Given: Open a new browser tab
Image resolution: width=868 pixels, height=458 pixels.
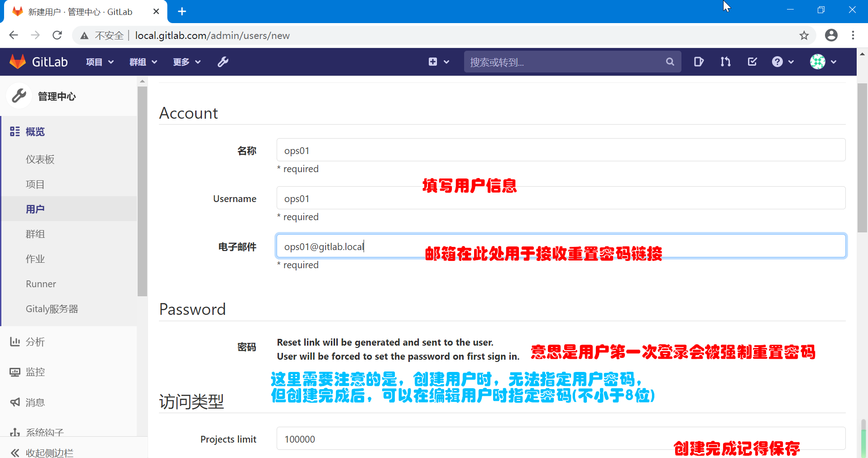Looking at the screenshot, I should [x=182, y=11].
